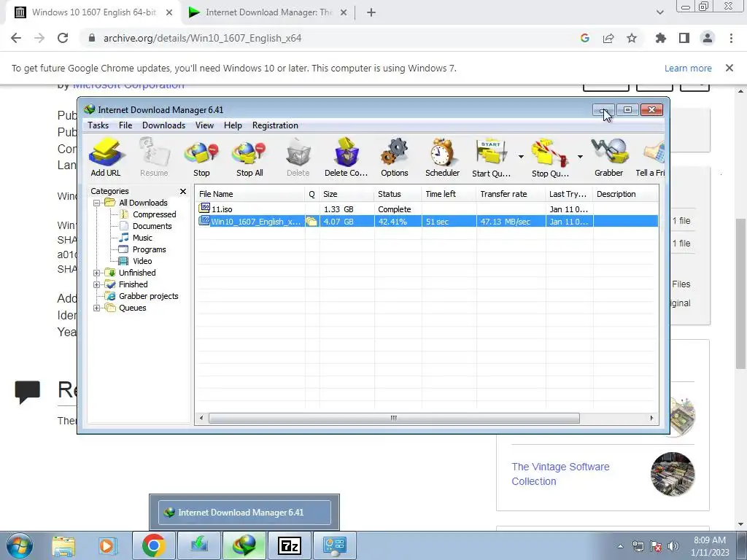The width and height of the screenshot is (747, 560).
Task: Open the Scheduler clock icon
Action: pyautogui.click(x=442, y=157)
